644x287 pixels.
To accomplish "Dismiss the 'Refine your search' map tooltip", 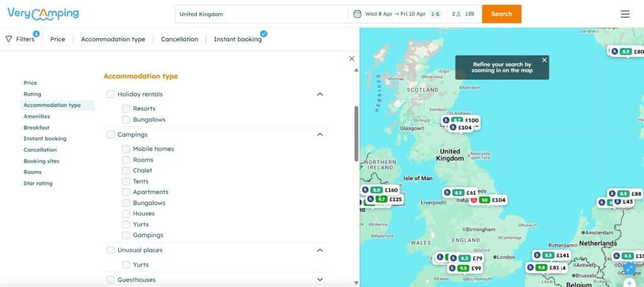I will pyautogui.click(x=545, y=60).
